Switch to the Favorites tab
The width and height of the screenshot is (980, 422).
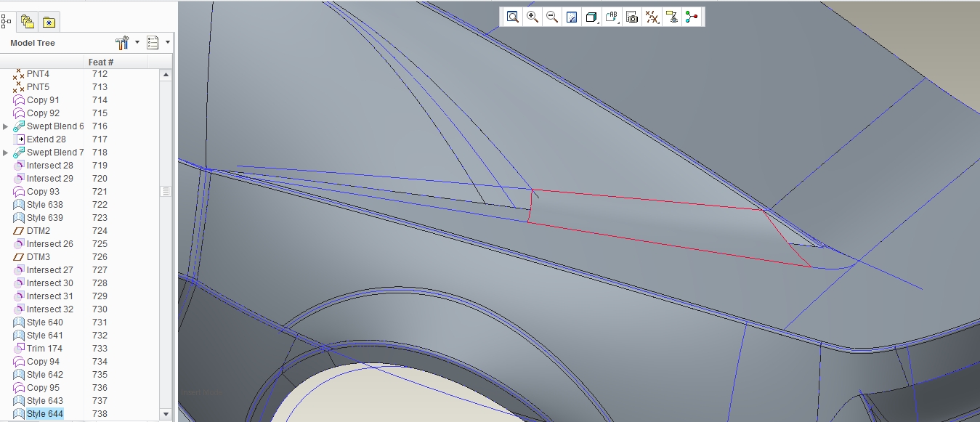coord(49,22)
